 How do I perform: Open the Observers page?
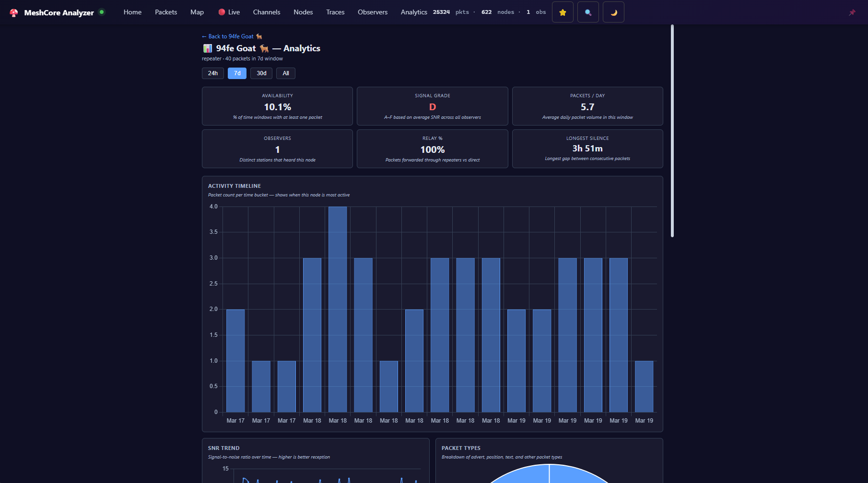(x=373, y=12)
